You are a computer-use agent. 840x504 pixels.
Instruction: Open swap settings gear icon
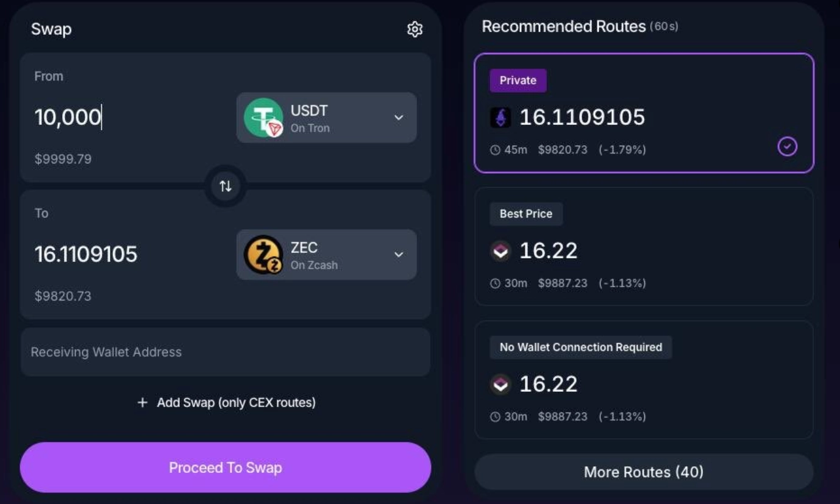[x=415, y=29]
